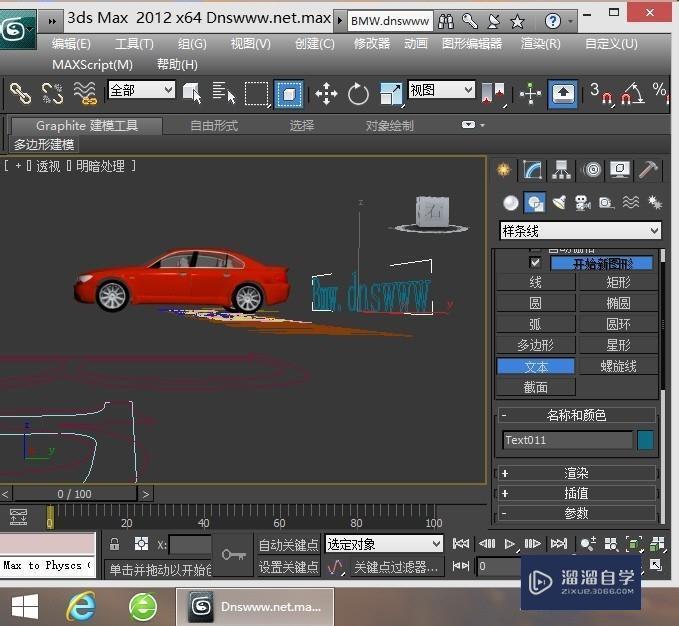Open the 创建(C) menu
The width and height of the screenshot is (679, 626).
tap(315, 44)
